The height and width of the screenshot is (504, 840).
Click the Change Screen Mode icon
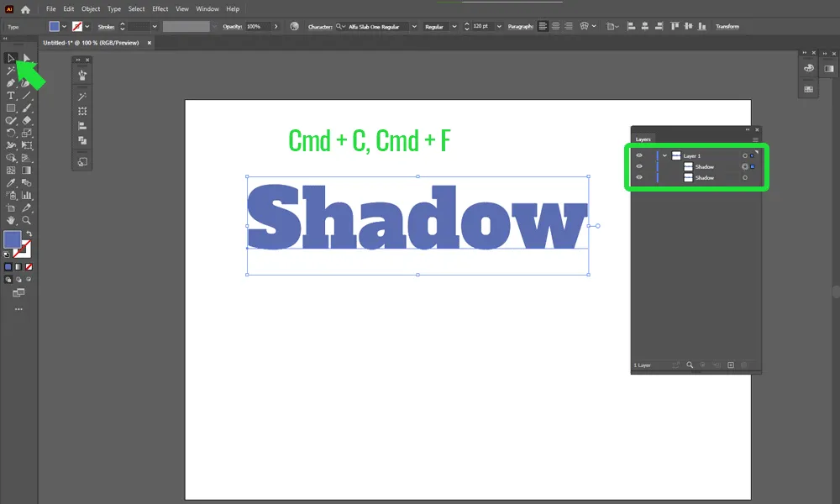(18, 292)
